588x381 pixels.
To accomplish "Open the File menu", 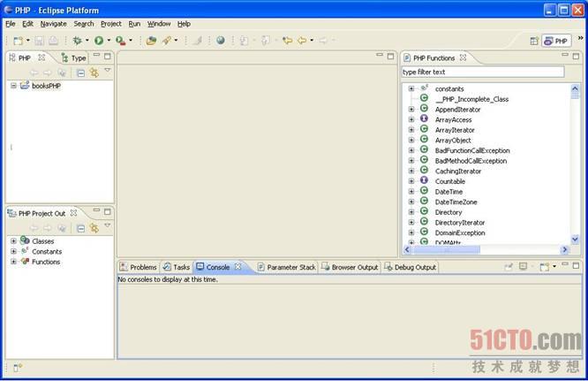I will pyautogui.click(x=10, y=24).
